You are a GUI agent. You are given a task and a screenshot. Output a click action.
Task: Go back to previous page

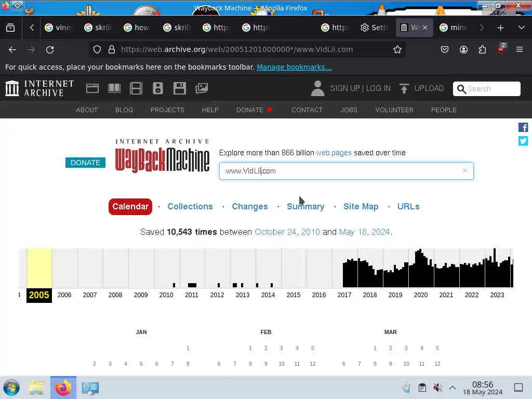pos(12,49)
